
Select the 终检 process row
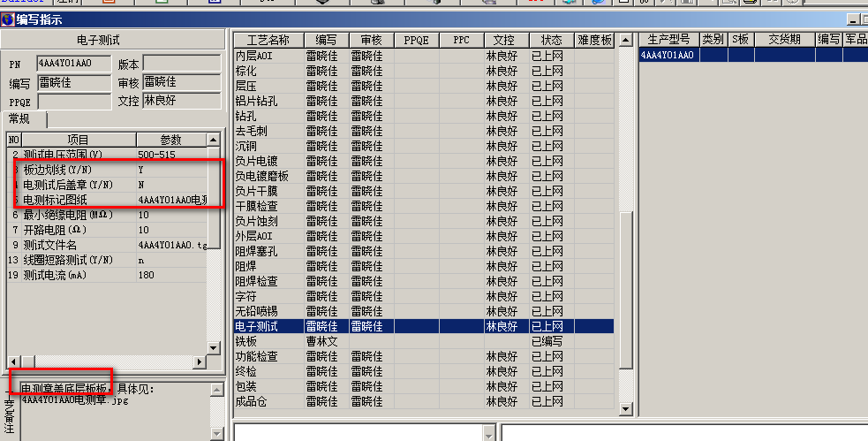tap(424, 371)
